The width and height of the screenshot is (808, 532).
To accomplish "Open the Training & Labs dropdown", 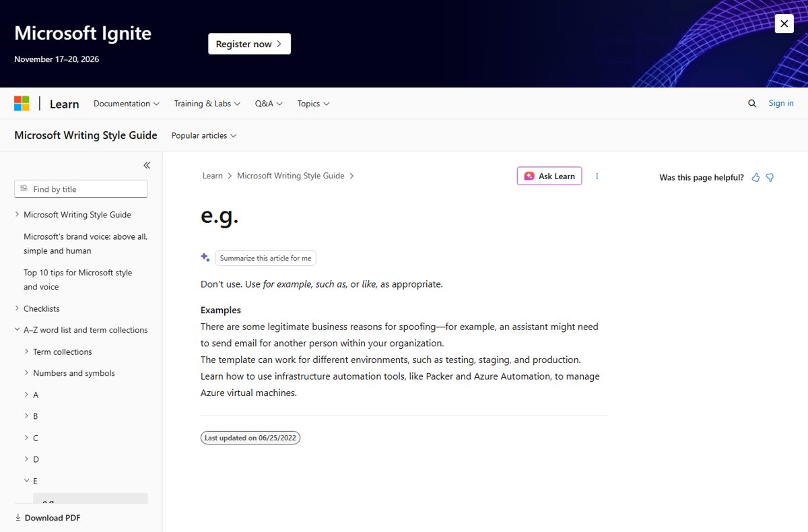I will click(x=207, y=104).
